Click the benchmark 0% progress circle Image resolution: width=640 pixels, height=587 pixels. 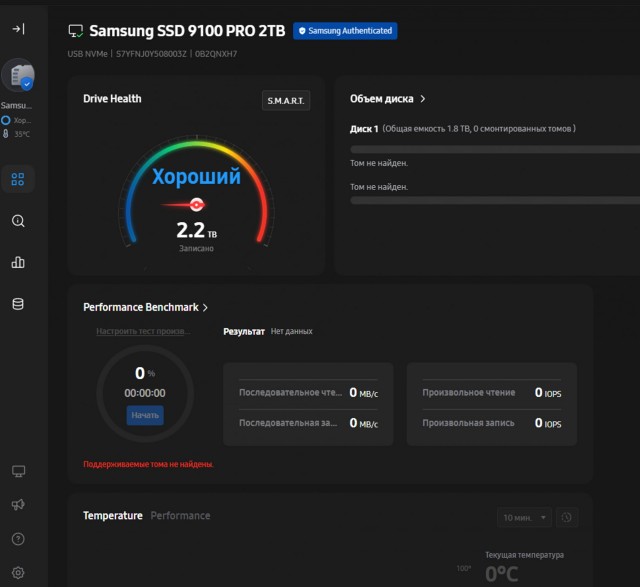[145, 393]
